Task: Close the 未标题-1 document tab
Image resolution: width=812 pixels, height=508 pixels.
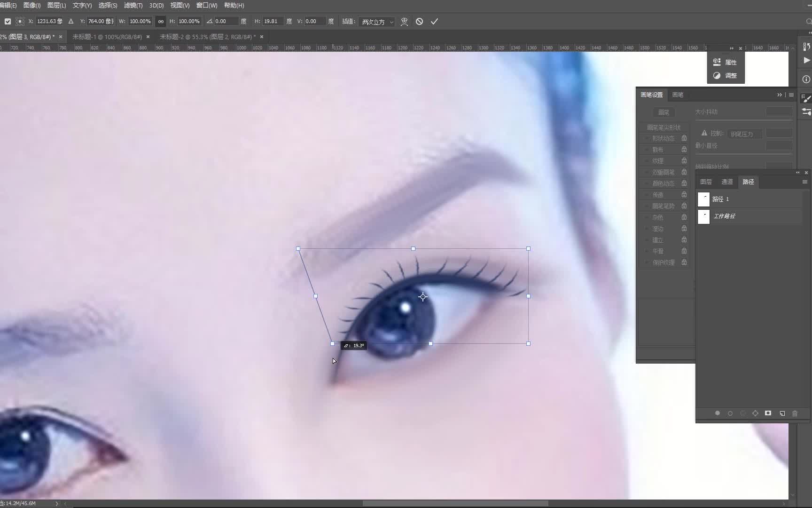Action: click(x=148, y=37)
